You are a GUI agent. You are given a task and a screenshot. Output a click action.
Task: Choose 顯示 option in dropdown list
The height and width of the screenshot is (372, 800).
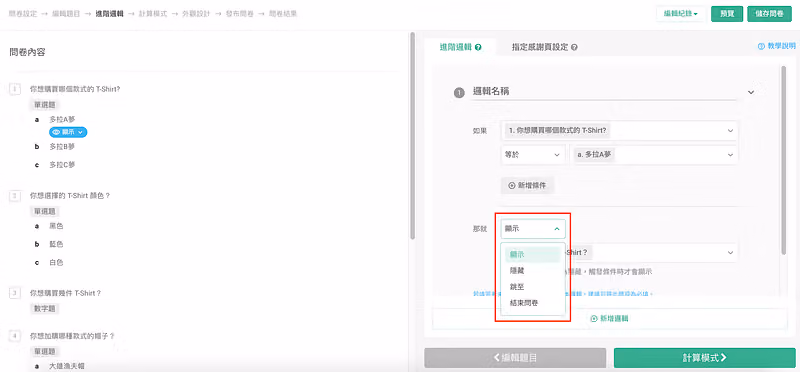pyautogui.click(x=533, y=254)
